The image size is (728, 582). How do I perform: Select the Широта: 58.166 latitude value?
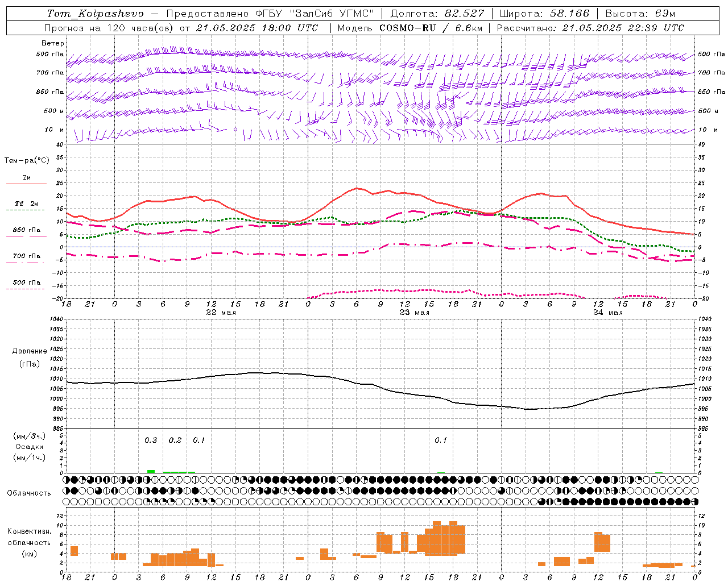pos(545,14)
